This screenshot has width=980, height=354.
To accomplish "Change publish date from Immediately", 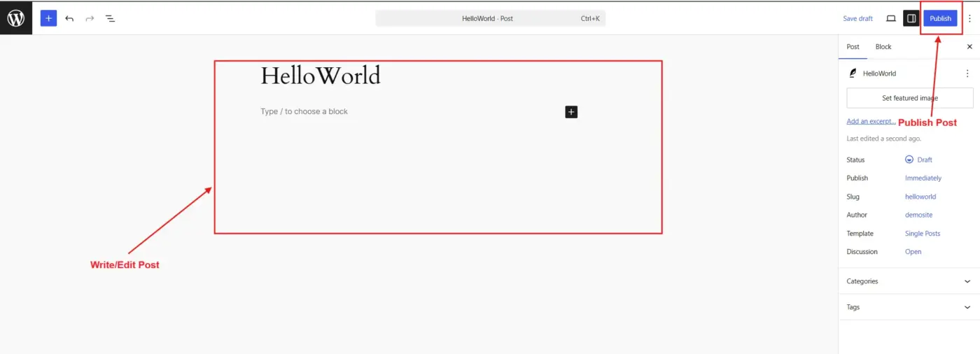I will 923,178.
